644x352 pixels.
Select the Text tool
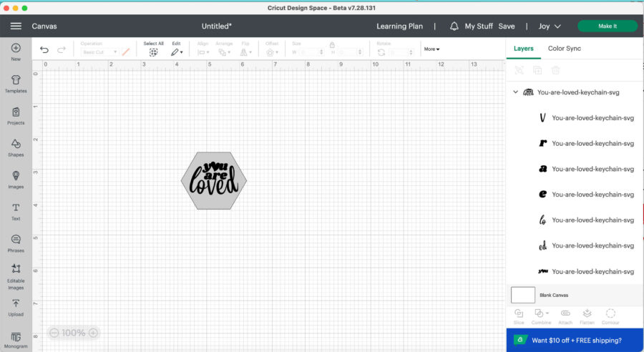[16, 210]
